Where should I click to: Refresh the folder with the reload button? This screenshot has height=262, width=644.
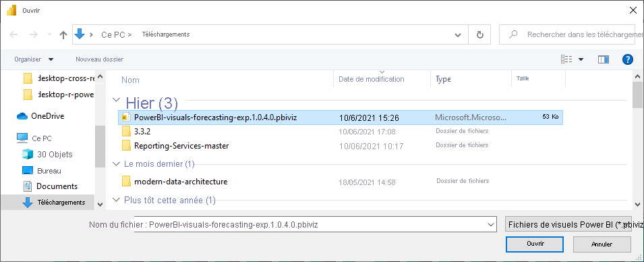click(x=479, y=35)
